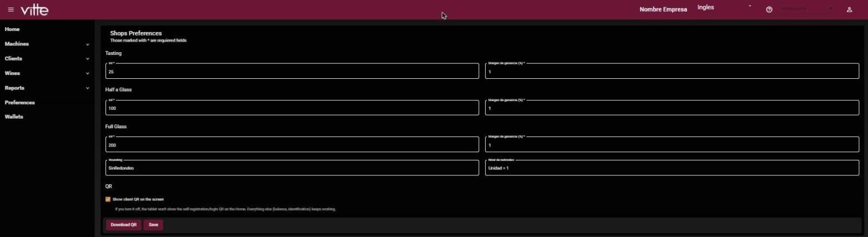This screenshot has width=868, height=237.
Task: Edit Full Glass margen de ganancia field
Action: [x=672, y=144]
